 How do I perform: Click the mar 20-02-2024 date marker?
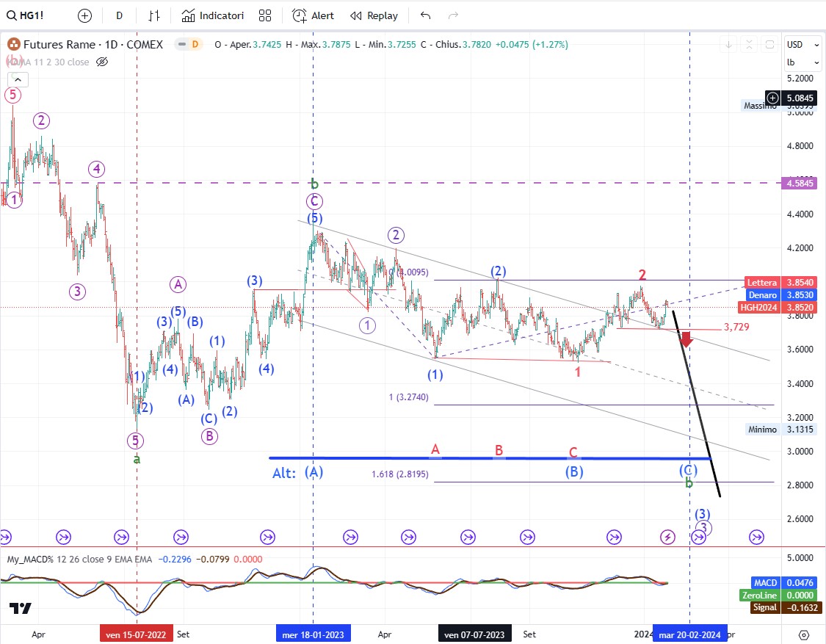[689, 634]
